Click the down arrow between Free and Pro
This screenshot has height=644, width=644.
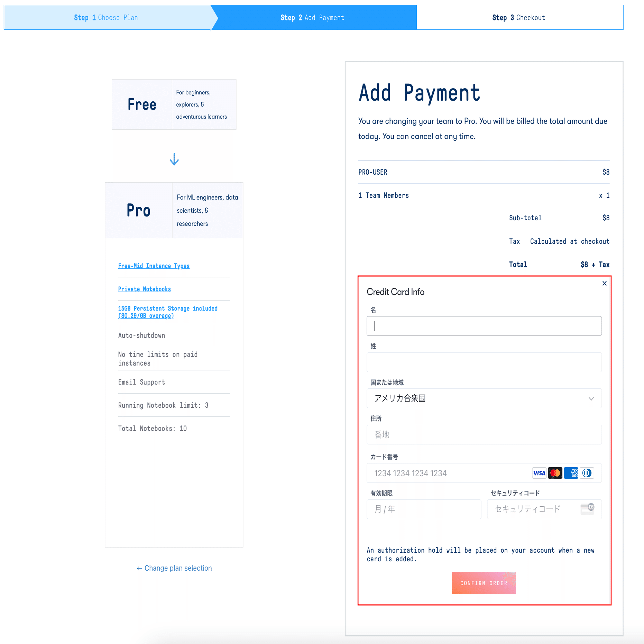point(174,159)
